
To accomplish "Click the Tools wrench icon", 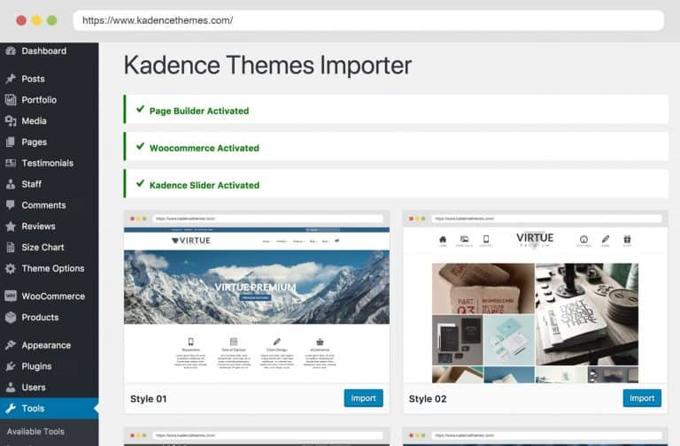I will tap(10, 408).
